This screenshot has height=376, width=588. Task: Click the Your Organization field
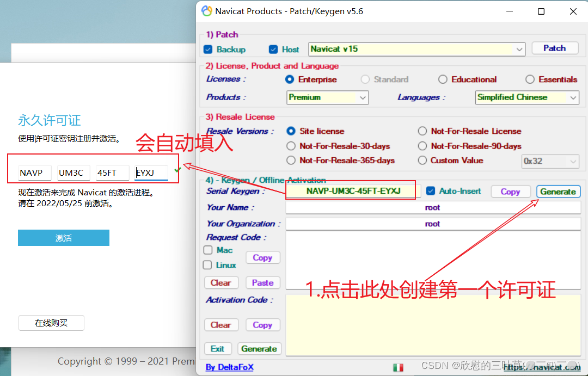pyautogui.click(x=433, y=224)
